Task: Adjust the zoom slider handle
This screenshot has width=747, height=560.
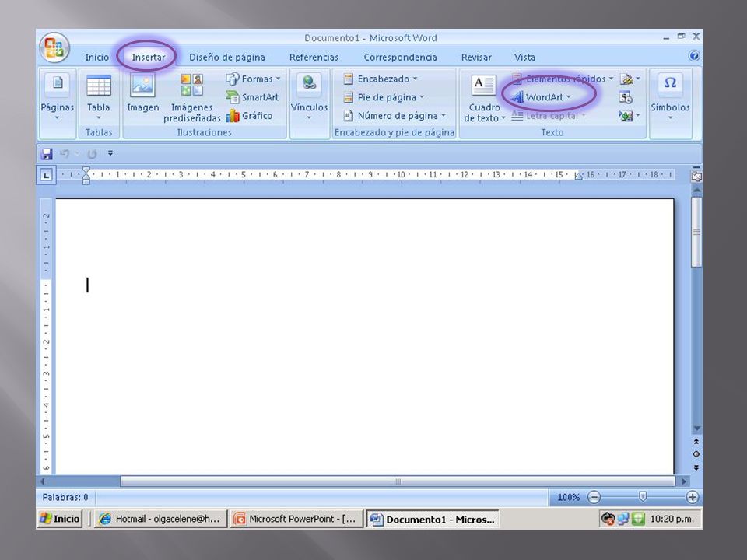Action: (x=643, y=497)
